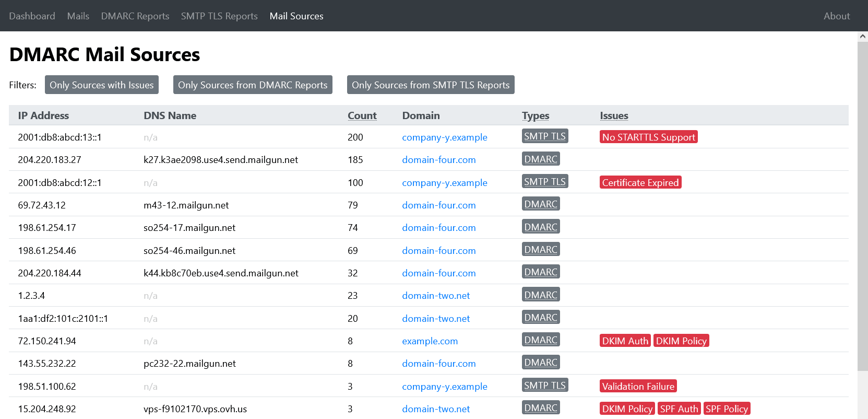Click domain-four.com link for 204.220.183.27
Viewport: 868px width, 419px height.
click(438, 160)
